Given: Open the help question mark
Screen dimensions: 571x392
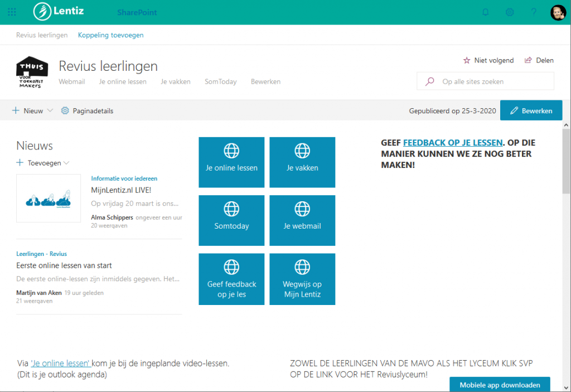Looking at the screenshot, I should [534, 12].
